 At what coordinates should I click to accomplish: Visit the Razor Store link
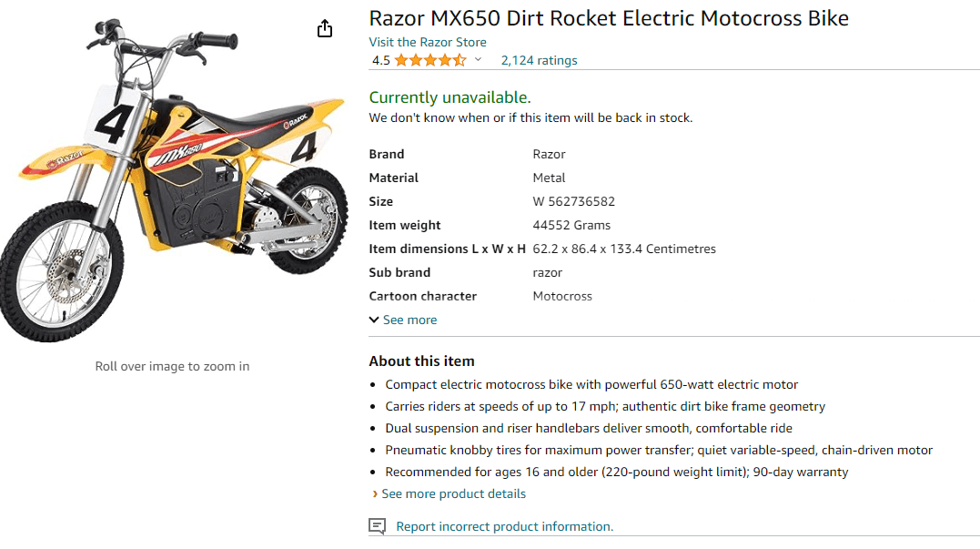click(428, 42)
